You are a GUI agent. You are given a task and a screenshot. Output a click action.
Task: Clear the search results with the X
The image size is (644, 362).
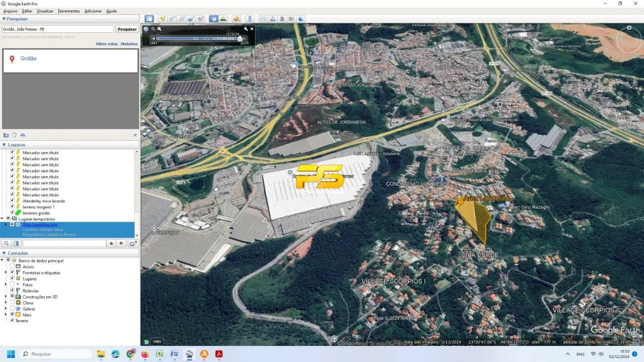[135, 135]
